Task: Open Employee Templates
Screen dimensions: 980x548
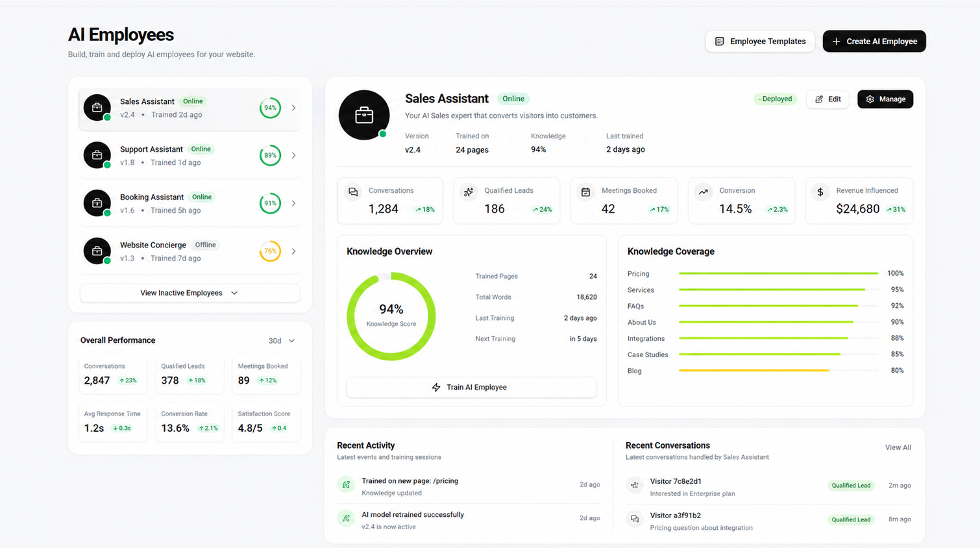Action: (760, 42)
